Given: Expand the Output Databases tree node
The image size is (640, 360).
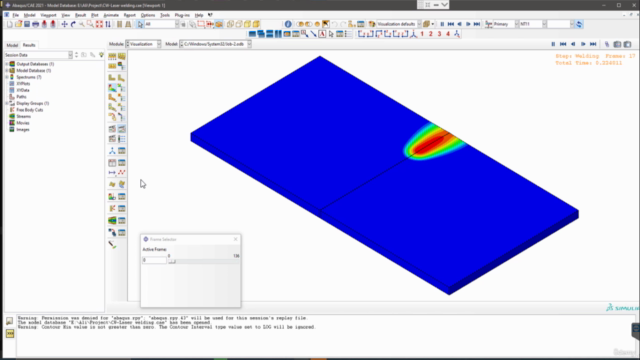Looking at the screenshot, I should pos(7,64).
